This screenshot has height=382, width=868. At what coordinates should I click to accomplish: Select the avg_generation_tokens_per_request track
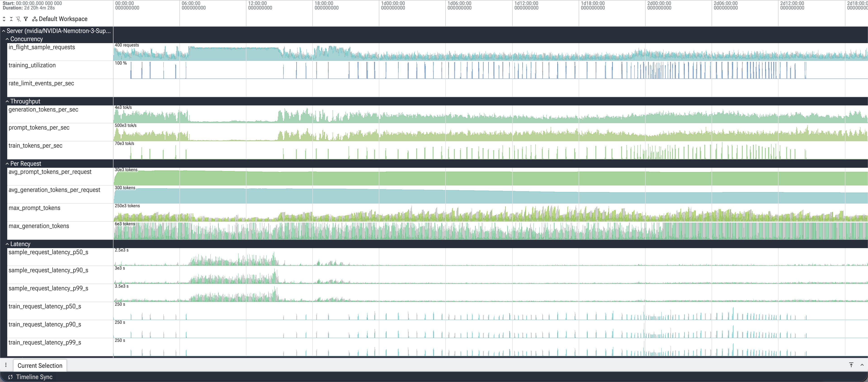pyautogui.click(x=54, y=190)
